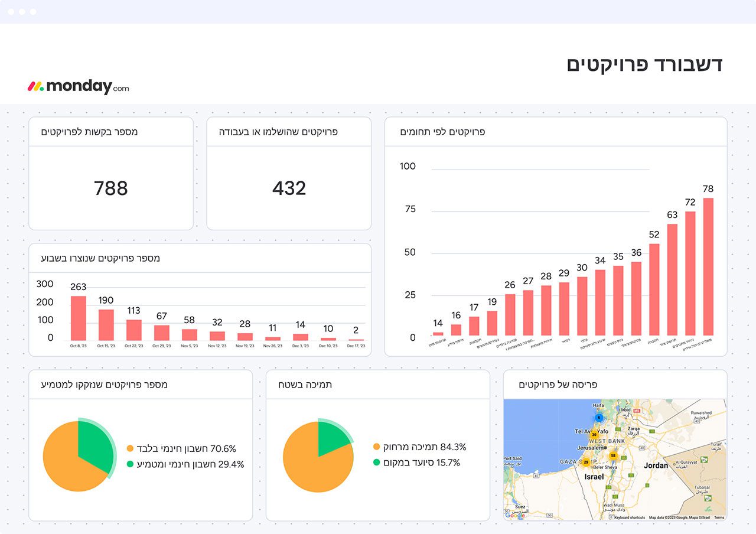Click the green legend dot for 29.4%
The width and height of the screenshot is (756, 534).
pos(130,464)
